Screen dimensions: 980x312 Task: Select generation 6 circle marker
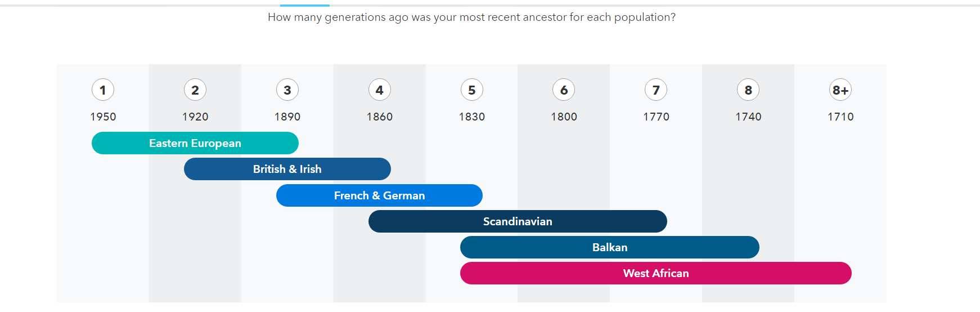(564, 90)
